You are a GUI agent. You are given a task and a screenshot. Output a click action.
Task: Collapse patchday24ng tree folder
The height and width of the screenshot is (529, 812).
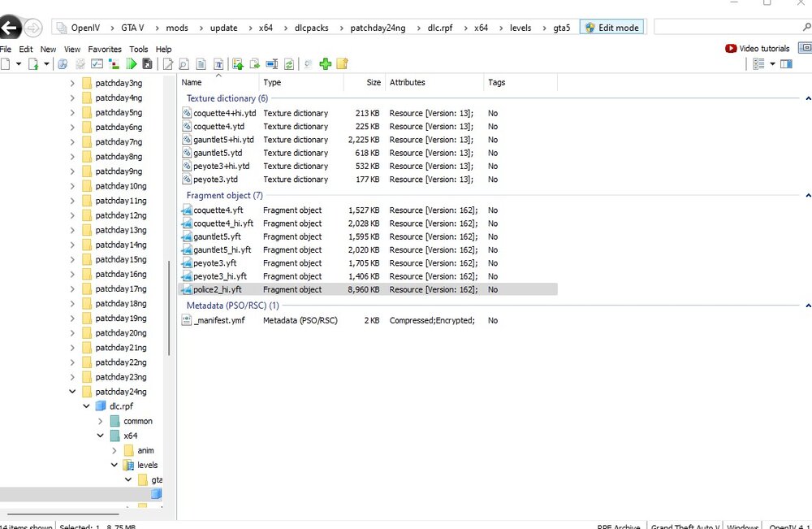[72, 392]
